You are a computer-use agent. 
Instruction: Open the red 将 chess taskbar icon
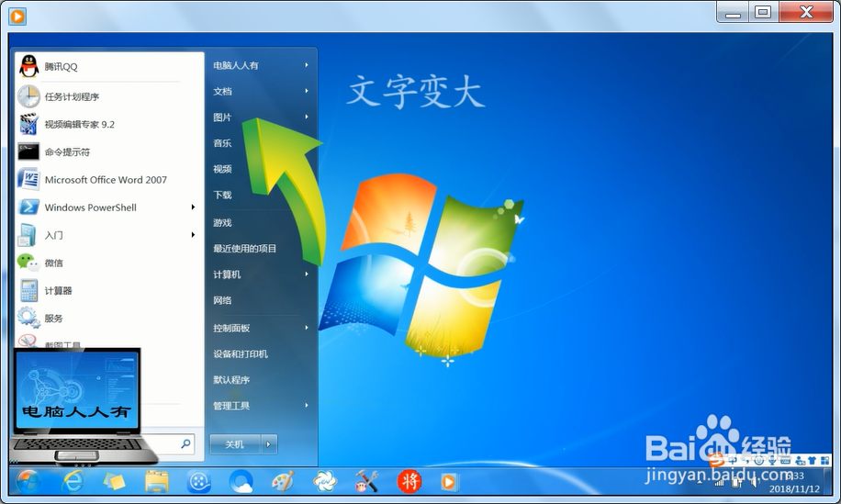(409, 481)
